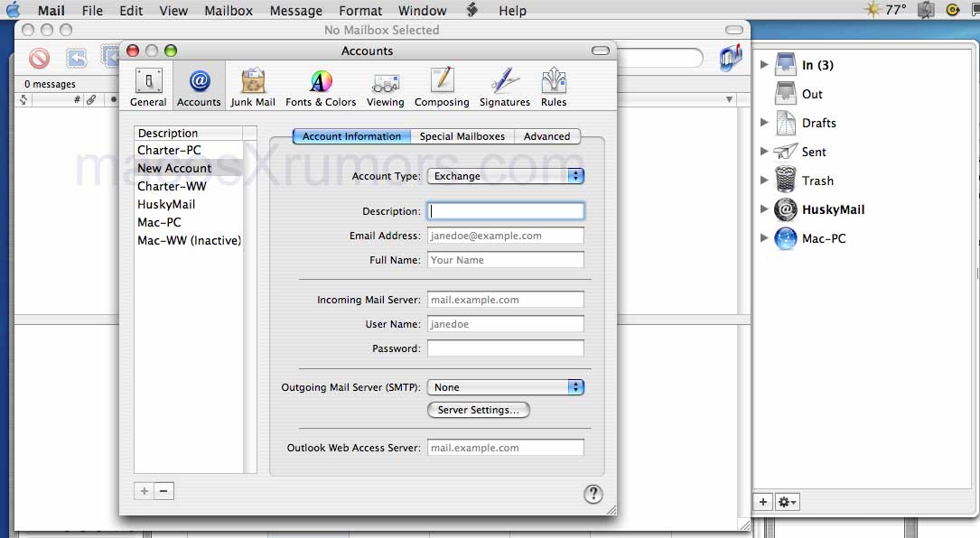Click the Outlook Web Access Server field
The width and height of the screenshot is (980, 538).
coord(506,448)
